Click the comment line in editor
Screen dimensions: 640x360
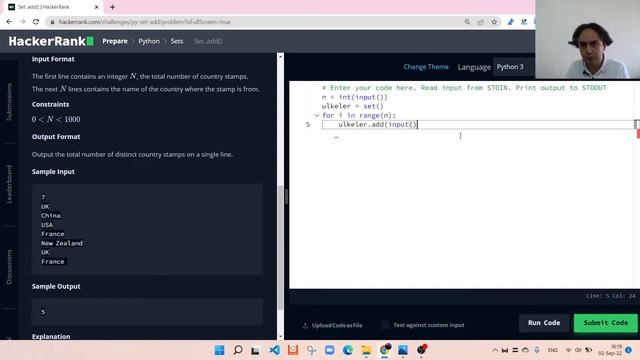pos(464,88)
